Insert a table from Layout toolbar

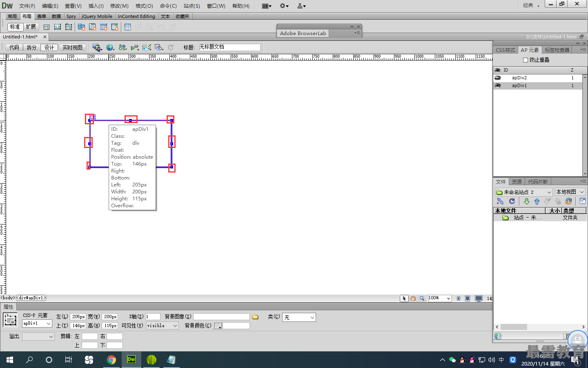coord(127,27)
